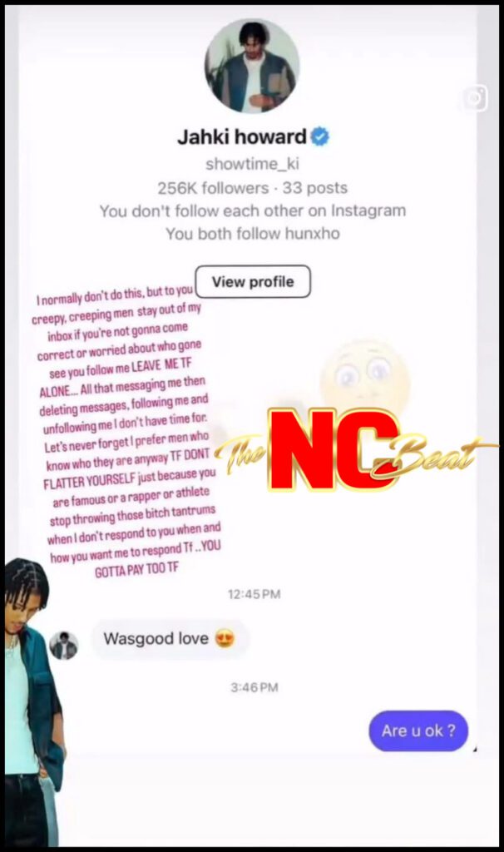Click the 3:46 PM timestamp
504x852 pixels.
(x=254, y=687)
